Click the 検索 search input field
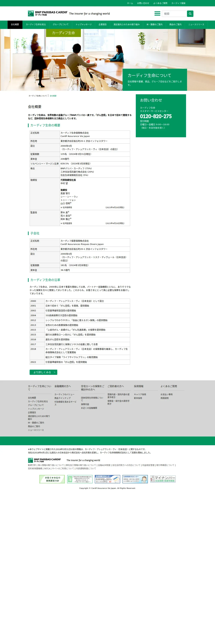The height and width of the screenshot is (644, 215). [x=174, y=14]
